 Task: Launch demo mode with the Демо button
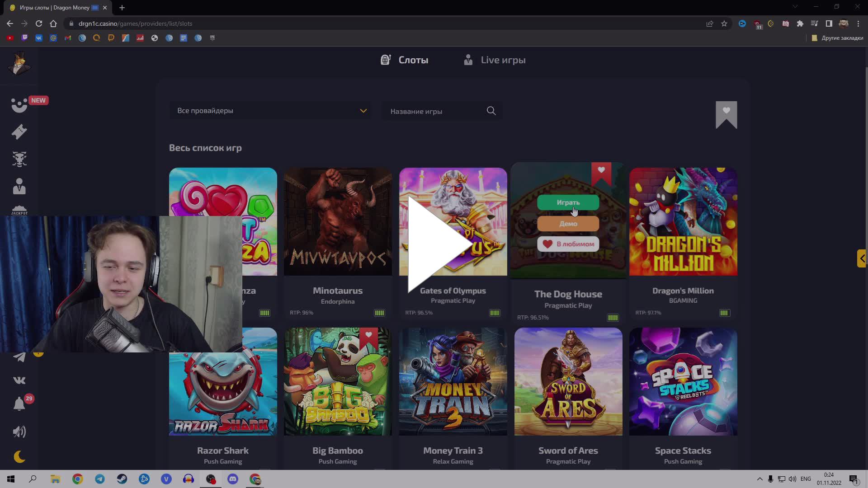click(x=567, y=223)
